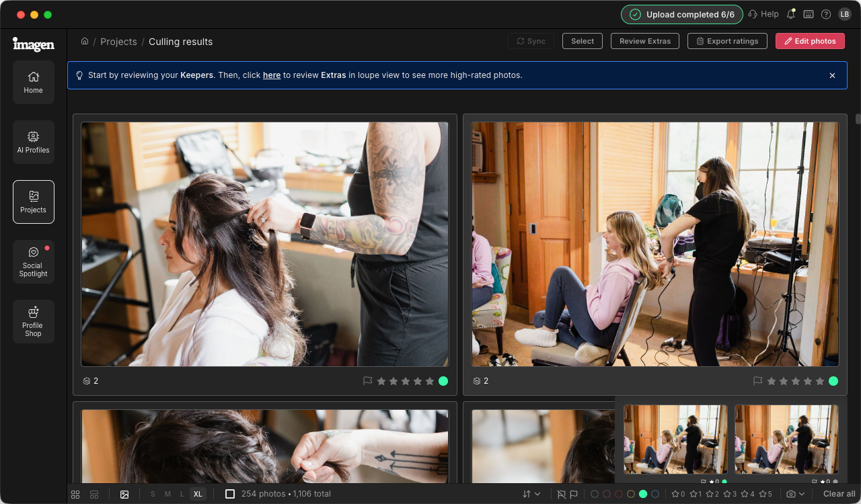Toggle the 5-star rating filter
Image resolution: width=861 pixels, height=504 pixels.
765,494
